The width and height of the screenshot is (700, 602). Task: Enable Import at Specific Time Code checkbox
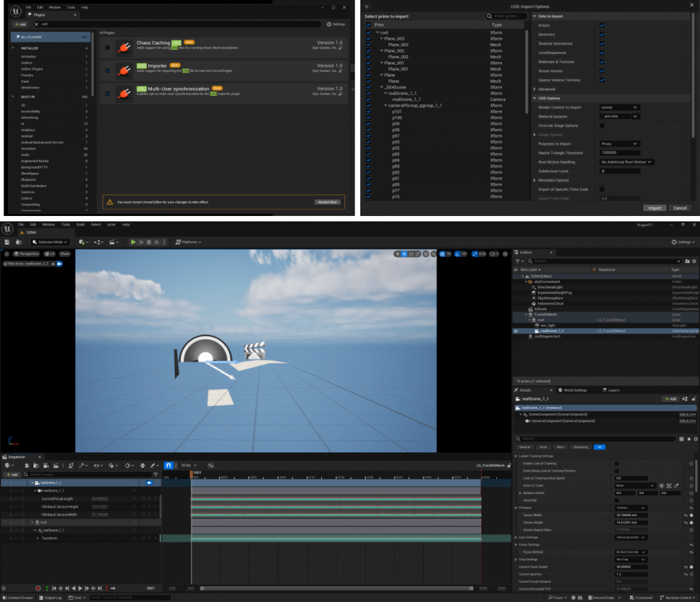pyautogui.click(x=602, y=189)
